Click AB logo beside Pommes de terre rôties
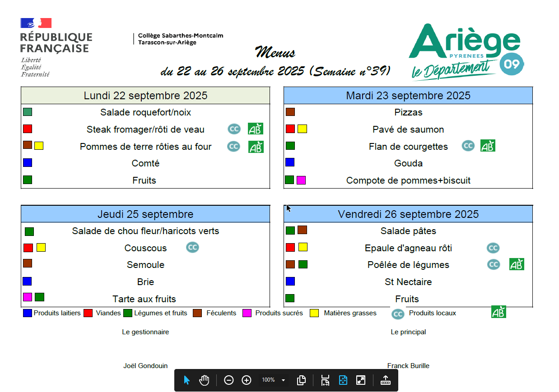This screenshot has height=392, width=559. coord(256,147)
